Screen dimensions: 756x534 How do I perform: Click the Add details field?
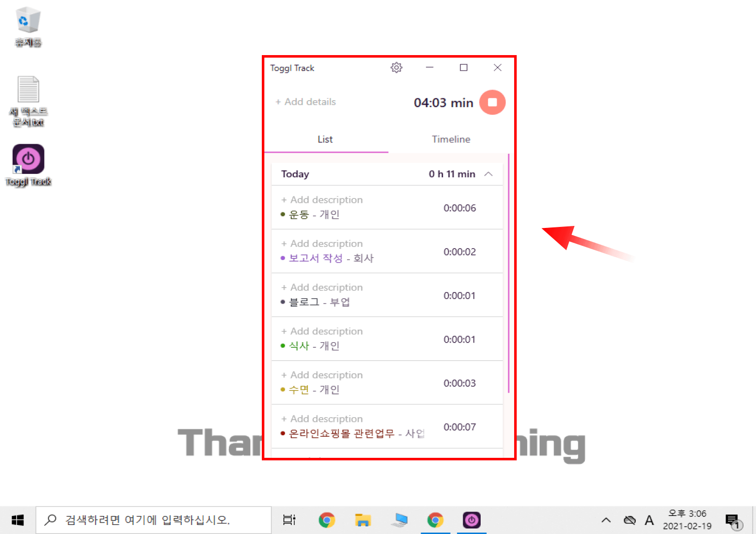(x=305, y=102)
